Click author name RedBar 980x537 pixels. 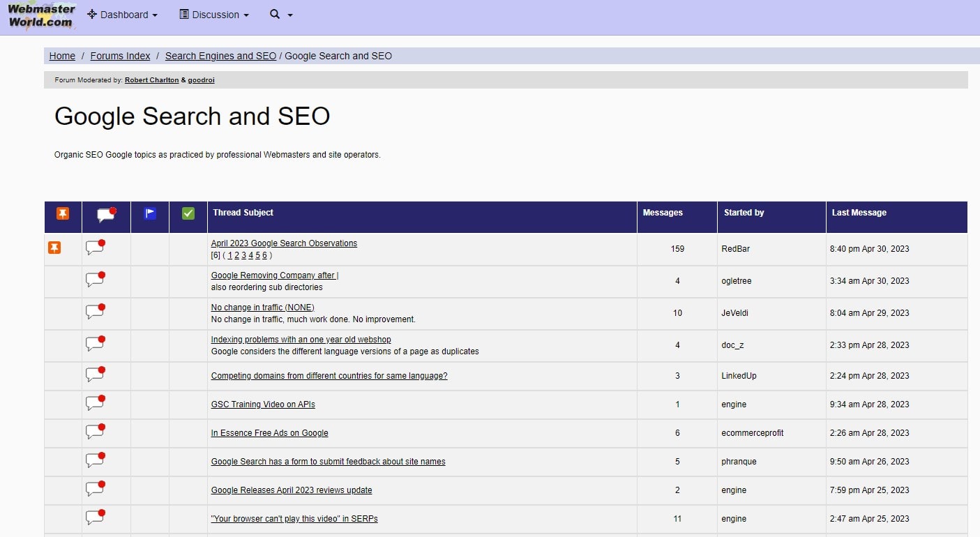(736, 249)
